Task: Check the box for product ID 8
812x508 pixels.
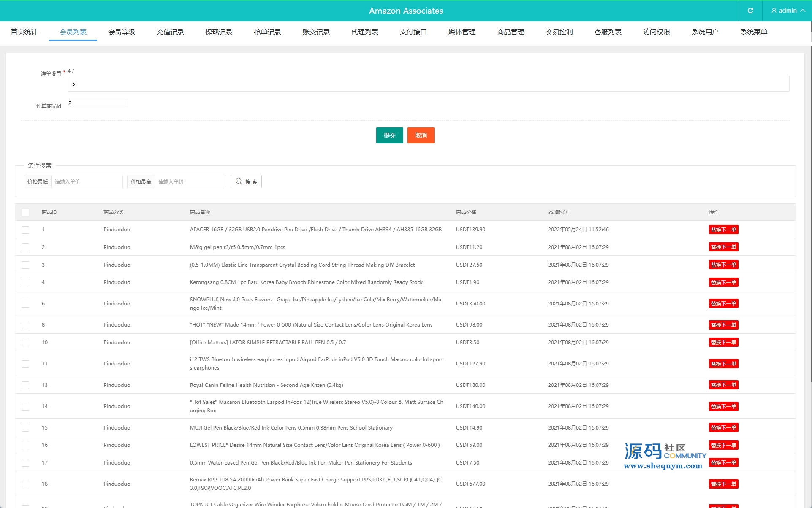Action: 25,325
